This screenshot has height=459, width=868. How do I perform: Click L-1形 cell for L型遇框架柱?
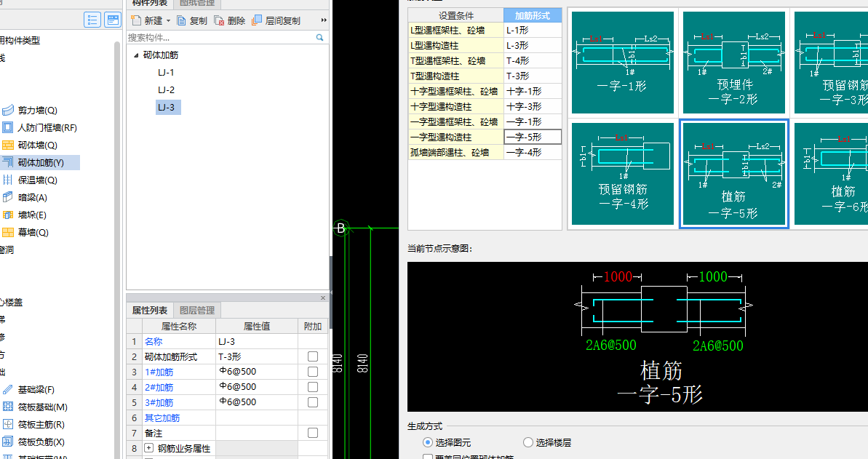point(533,30)
